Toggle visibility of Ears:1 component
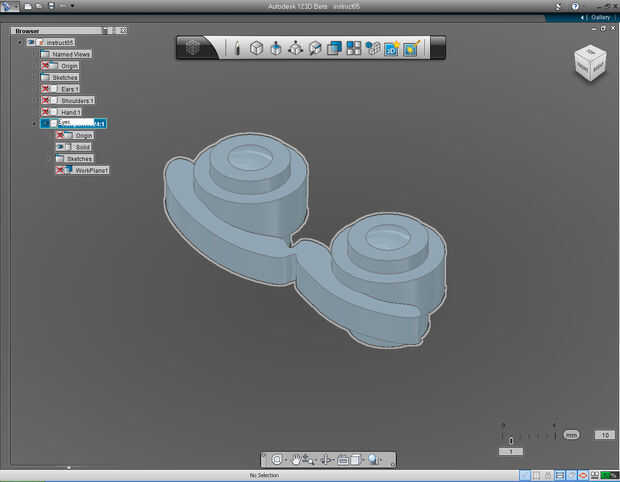The width and height of the screenshot is (620, 482). point(45,89)
